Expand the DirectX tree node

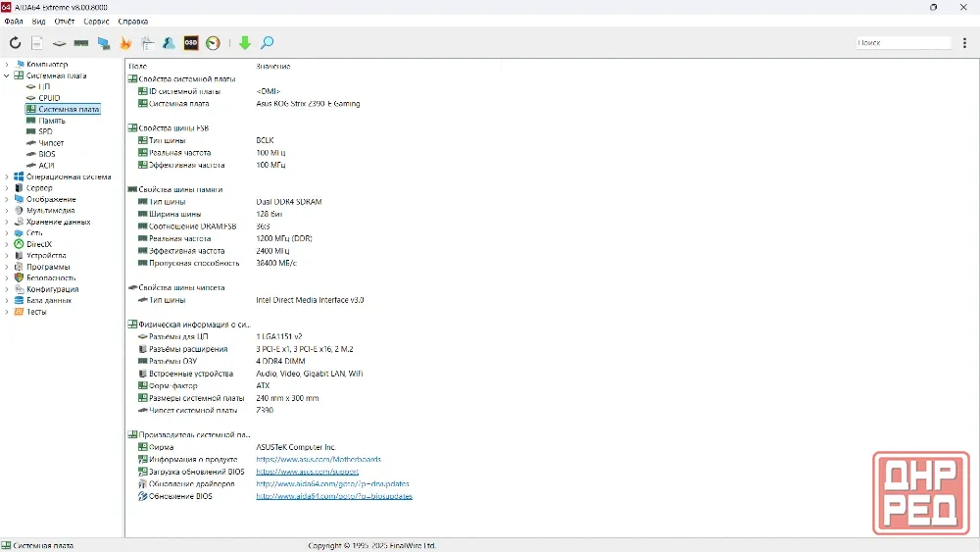pyautogui.click(x=7, y=244)
